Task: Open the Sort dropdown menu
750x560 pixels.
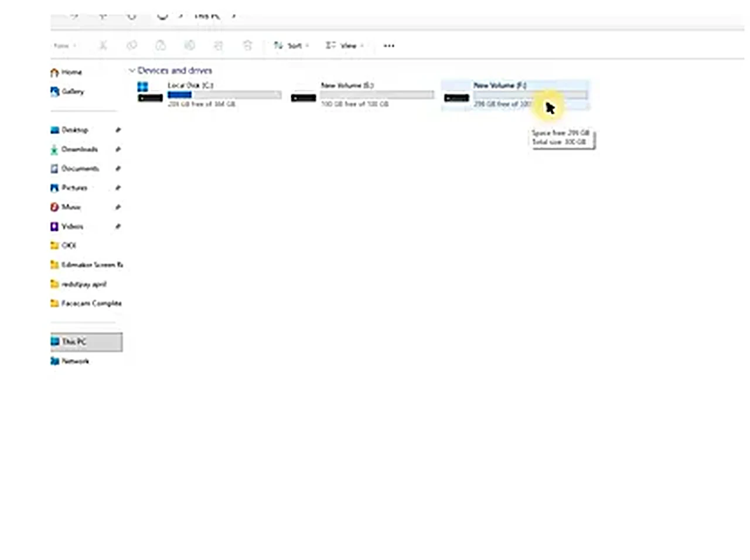Action: (x=291, y=45)
